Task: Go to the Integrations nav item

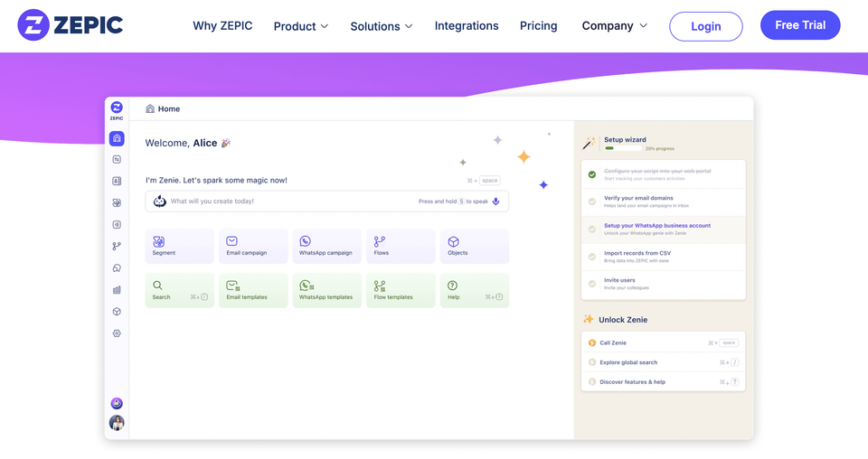Action: pyautogui.click(x=467, y=26)
